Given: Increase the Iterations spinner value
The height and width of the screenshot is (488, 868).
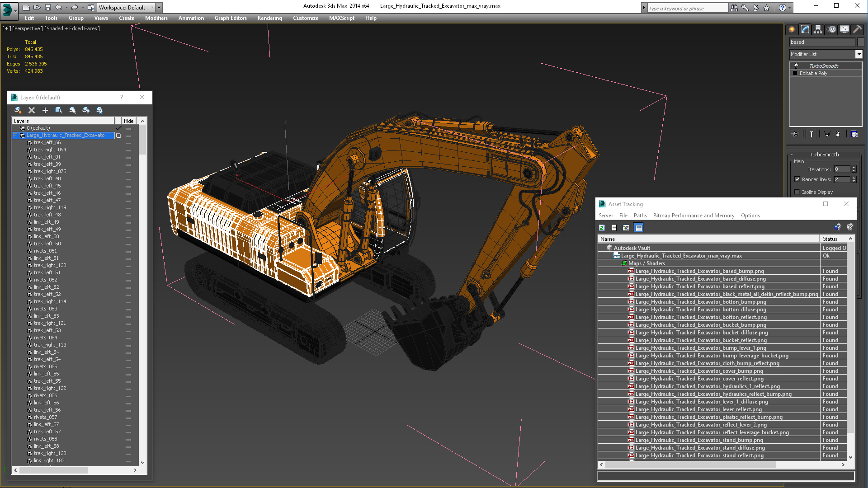Looking at the screenshot, I should tap(854, 168).
